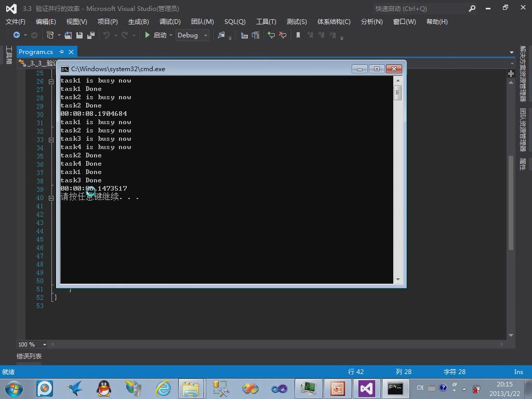Image resolution: width=532 pixels, height=399 pixels.
Task: Click the Save All toolbar icon
Action: [x=90, y=35]
